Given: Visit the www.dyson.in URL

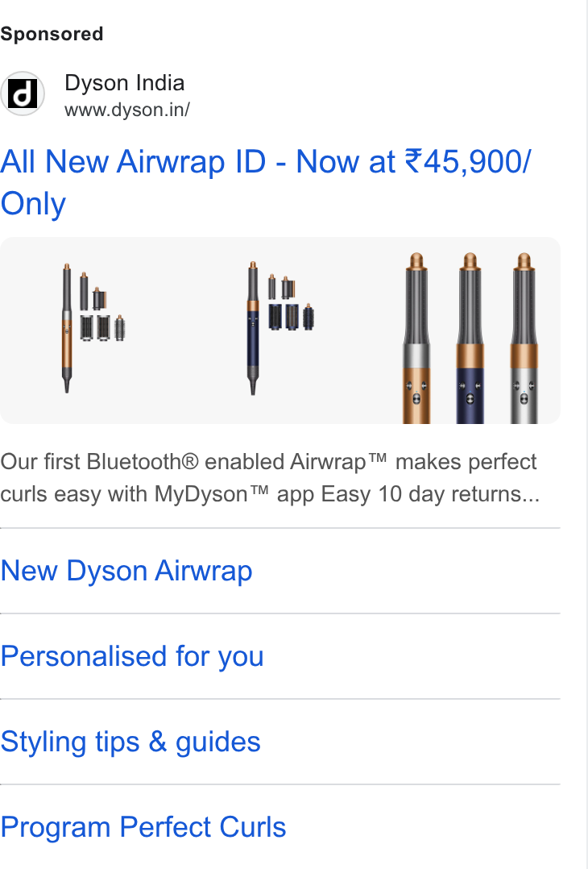Looking at the screenshot, I should (x=126, y=110).
